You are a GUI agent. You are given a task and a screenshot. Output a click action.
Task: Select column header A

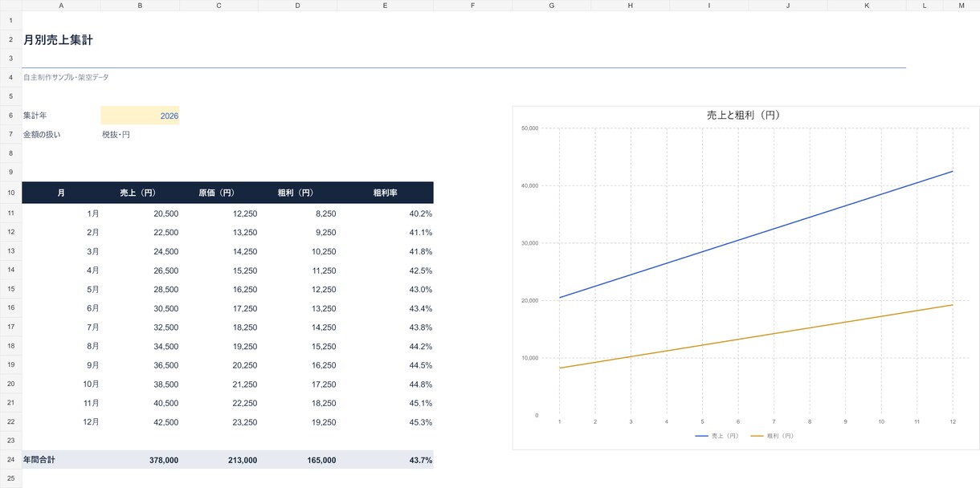[62, 6]
